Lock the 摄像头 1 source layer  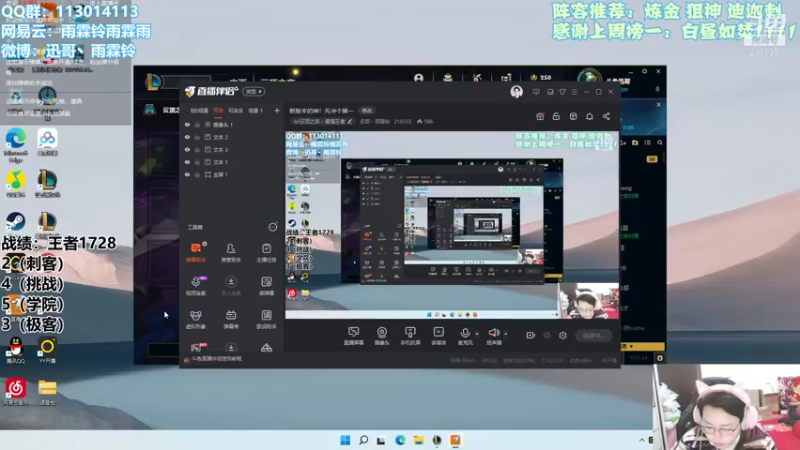coord(197,124)
